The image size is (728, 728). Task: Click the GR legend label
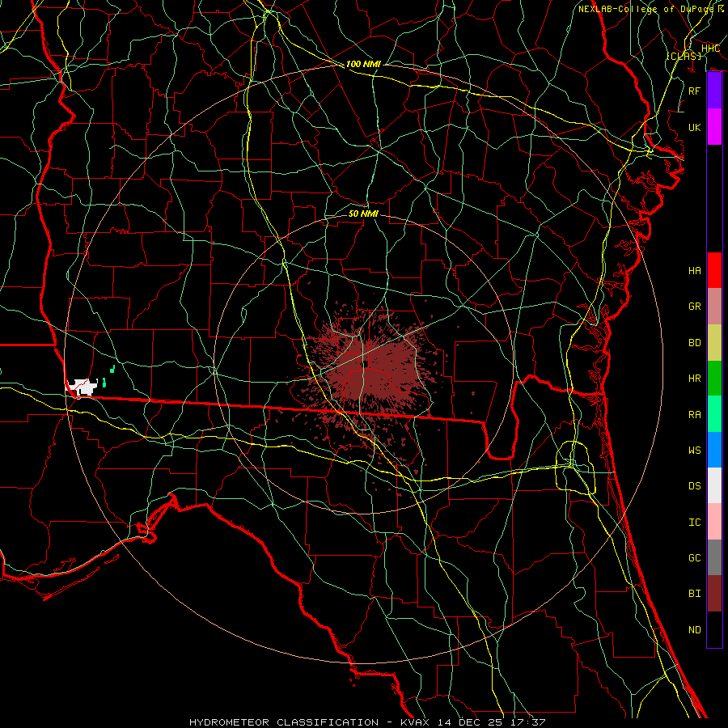695,307
